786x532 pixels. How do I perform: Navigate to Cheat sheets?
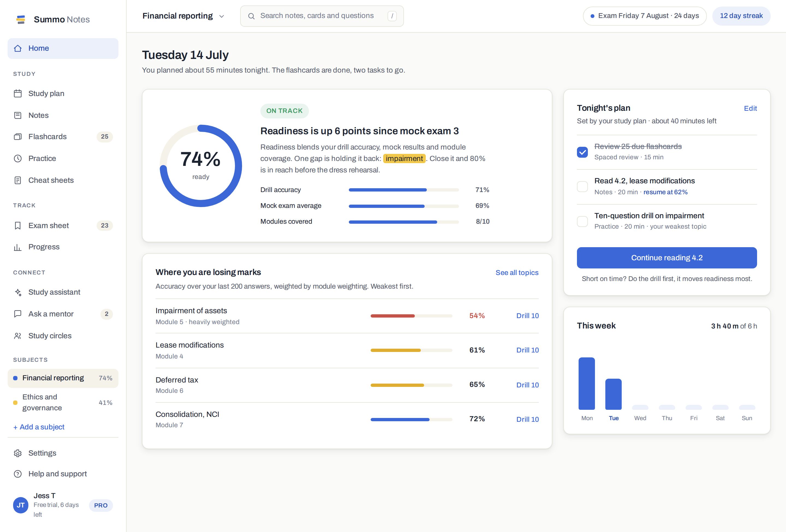coord(63,180)
